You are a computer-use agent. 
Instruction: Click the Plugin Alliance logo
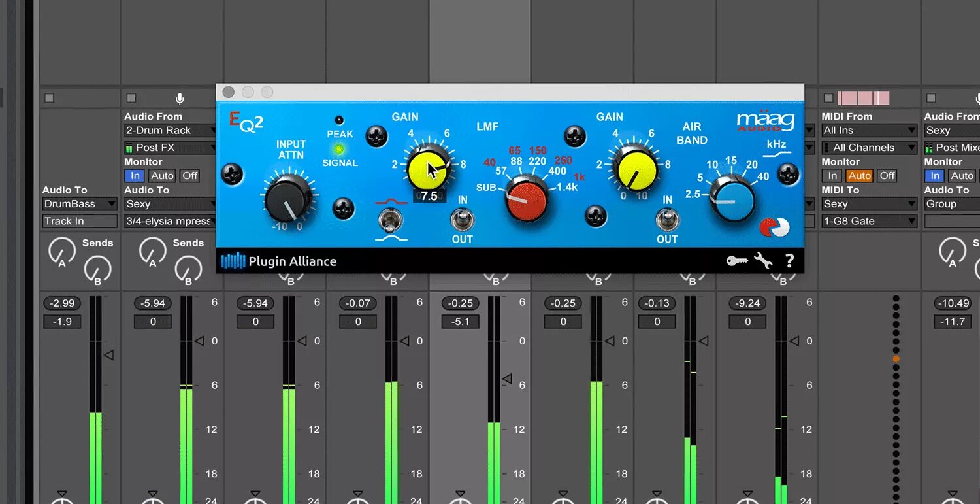click(279, 261)
